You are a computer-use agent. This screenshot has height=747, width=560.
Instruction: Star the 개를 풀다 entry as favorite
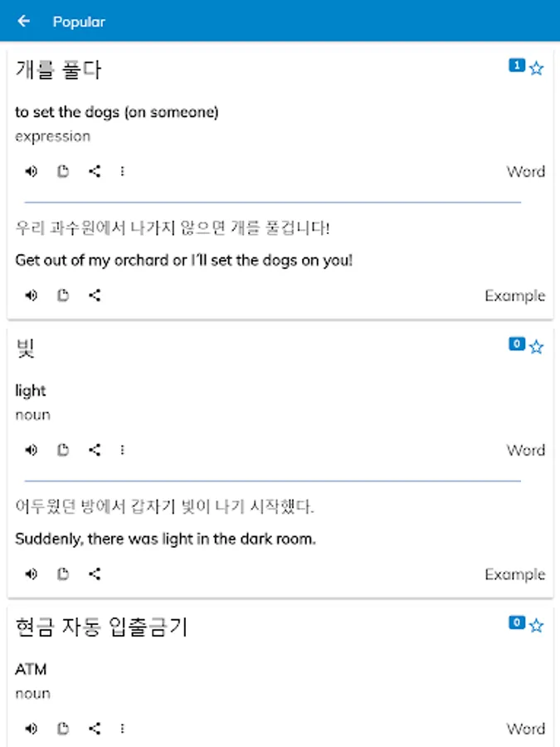[537, 69]
